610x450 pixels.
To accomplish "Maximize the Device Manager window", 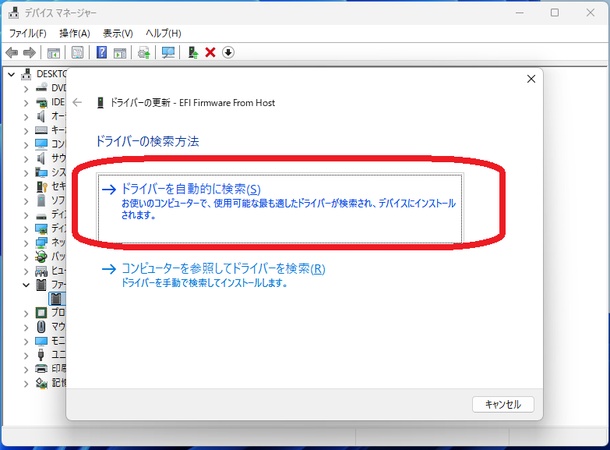I will click(x=555, y=12).
